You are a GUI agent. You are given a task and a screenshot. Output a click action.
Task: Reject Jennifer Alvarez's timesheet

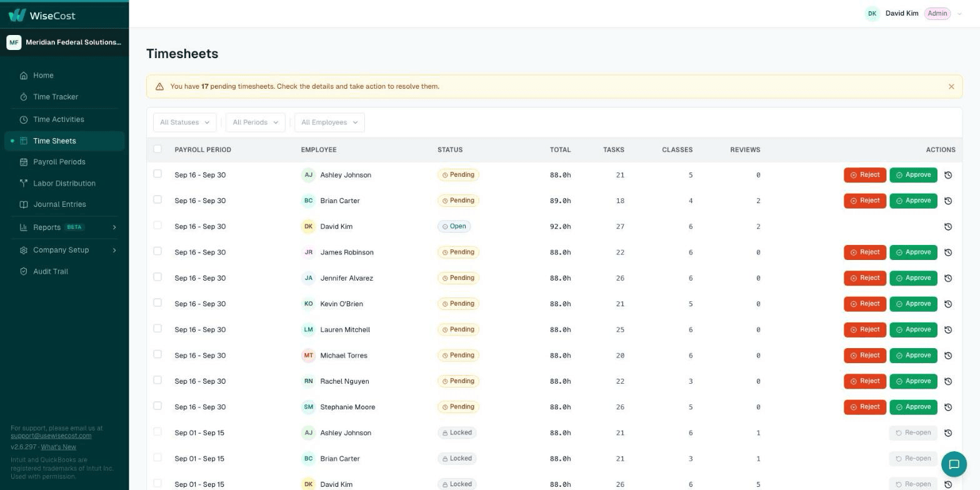point(865,278)
